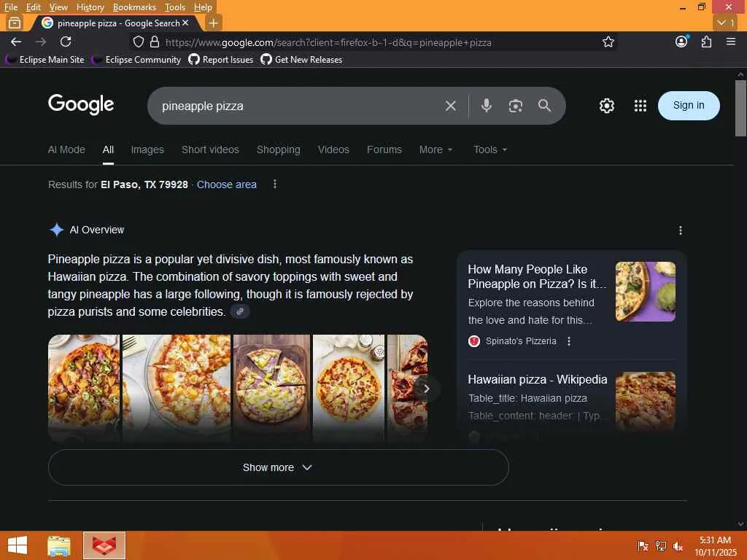This screenshot has height=560, width=747.
Task: Open Google quick settings gear icon
Action: [x=606, y=106]
